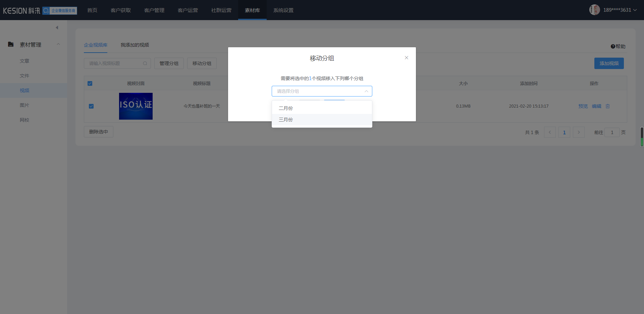Open the 请选择分组 dropdown

322,91
